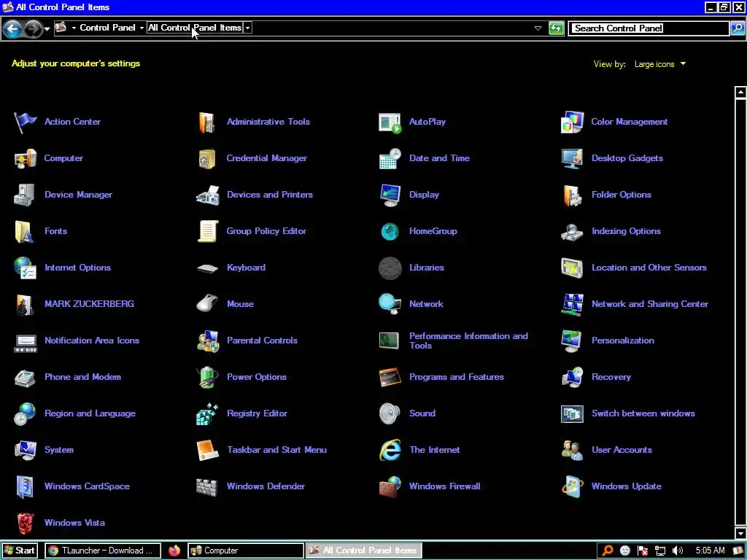Open the Power Options battery icon
This screenshot has height=560, width=747.
[x=207, y=377]
